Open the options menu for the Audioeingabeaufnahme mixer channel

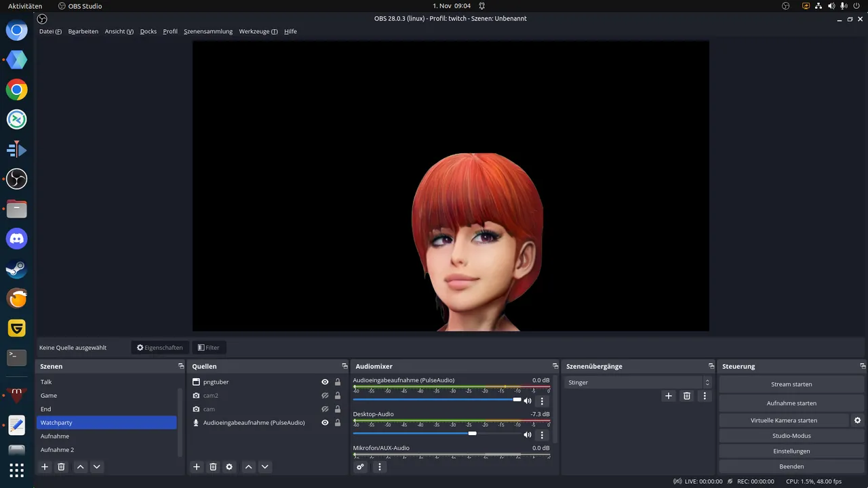click(x=542, y=401)
